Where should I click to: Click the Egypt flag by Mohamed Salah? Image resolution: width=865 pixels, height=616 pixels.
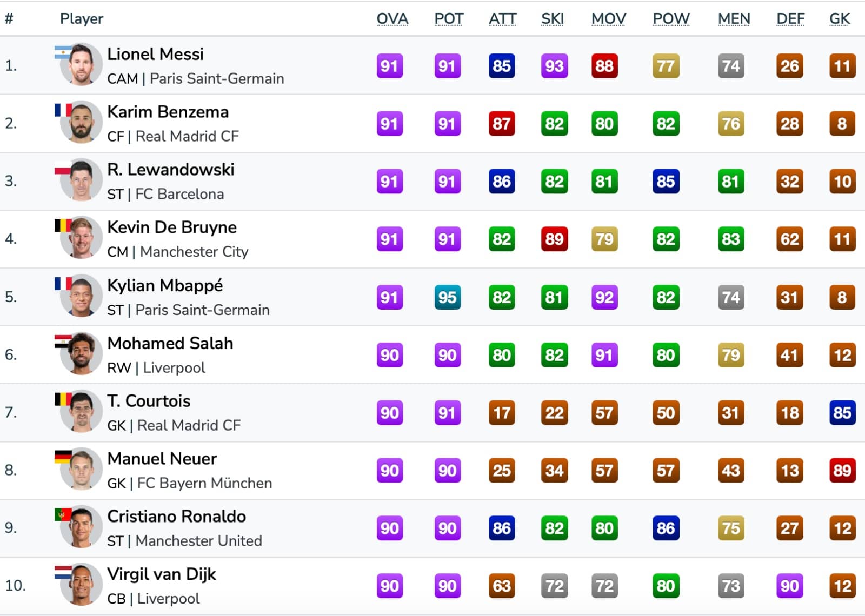[x=63, y=342]
